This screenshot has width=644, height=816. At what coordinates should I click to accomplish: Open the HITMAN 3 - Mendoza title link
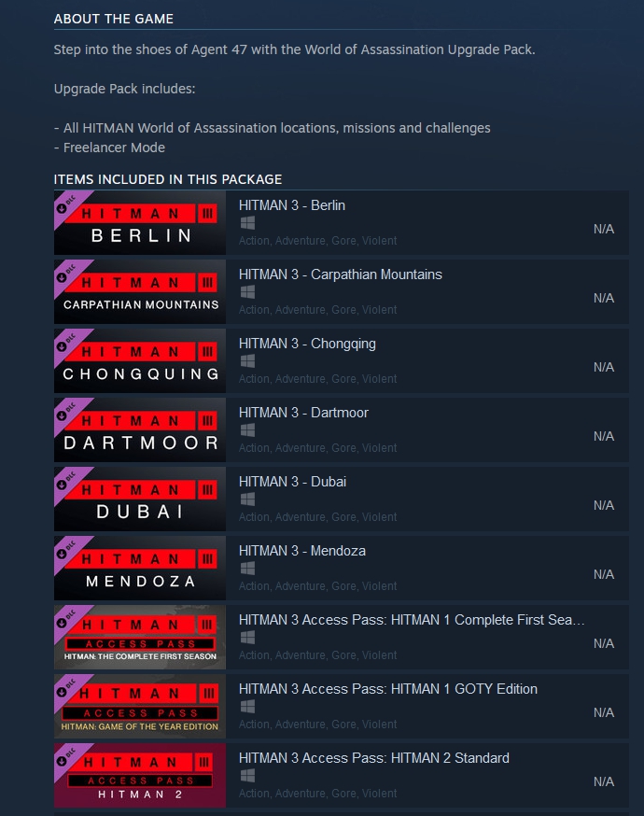[x=301, y=551]
